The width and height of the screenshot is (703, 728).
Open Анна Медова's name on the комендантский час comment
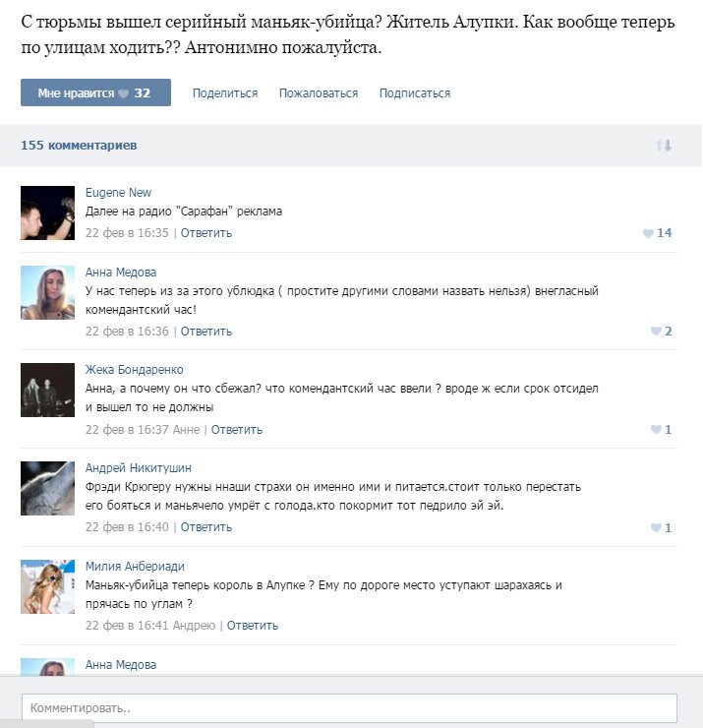[x=121, y=273]
